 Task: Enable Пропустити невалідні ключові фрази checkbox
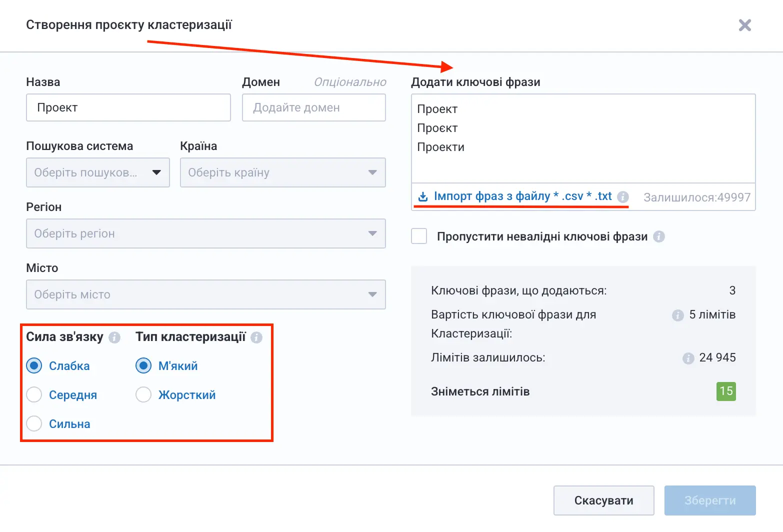click(x=419, y=236)
